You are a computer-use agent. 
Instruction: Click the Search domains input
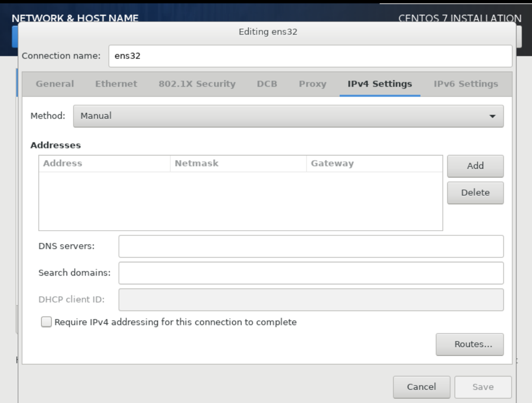tap(311, 273)
